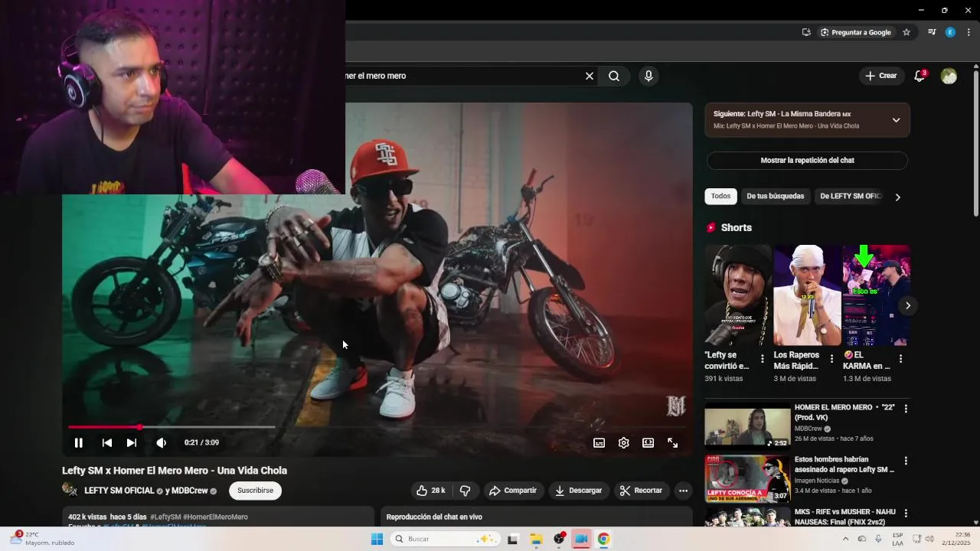The image size is (980, 551).
Task: Click the Recortar clip button
Action: pyautogui.click(x=641, y=491)
